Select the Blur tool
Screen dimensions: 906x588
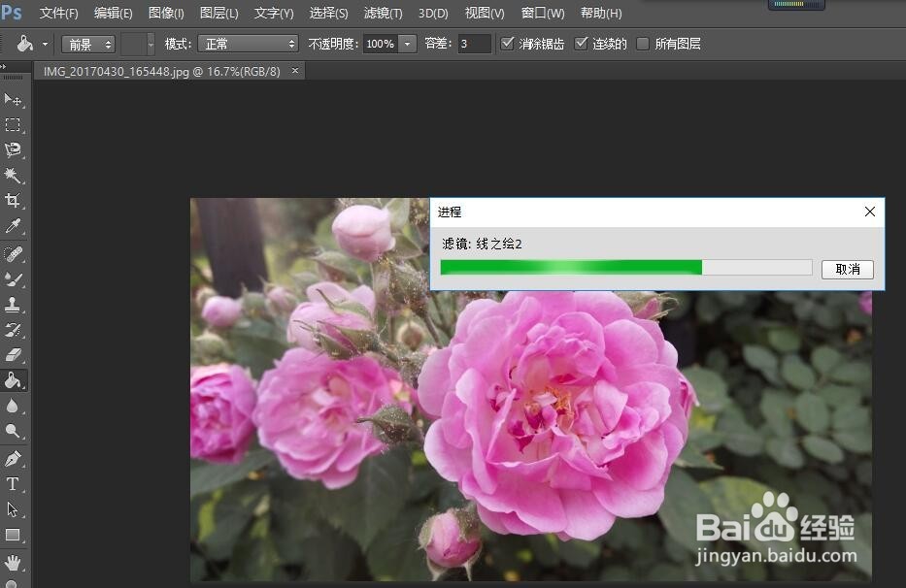13,406
